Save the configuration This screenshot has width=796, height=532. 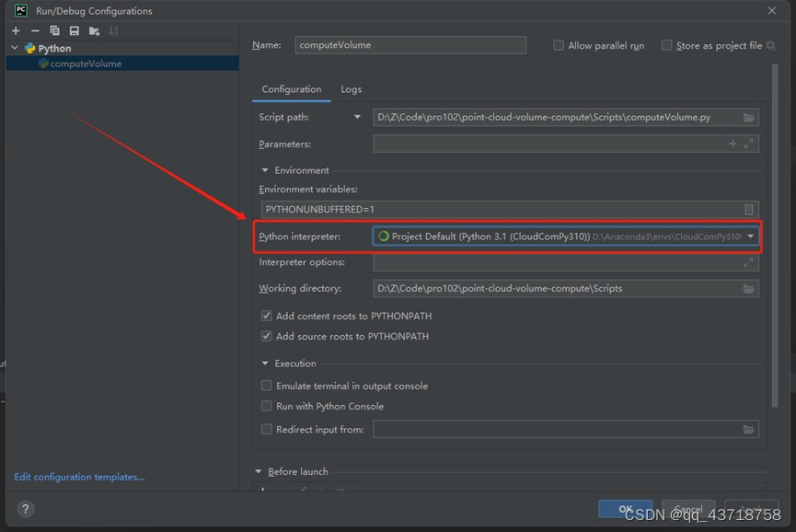click(75, 30)
